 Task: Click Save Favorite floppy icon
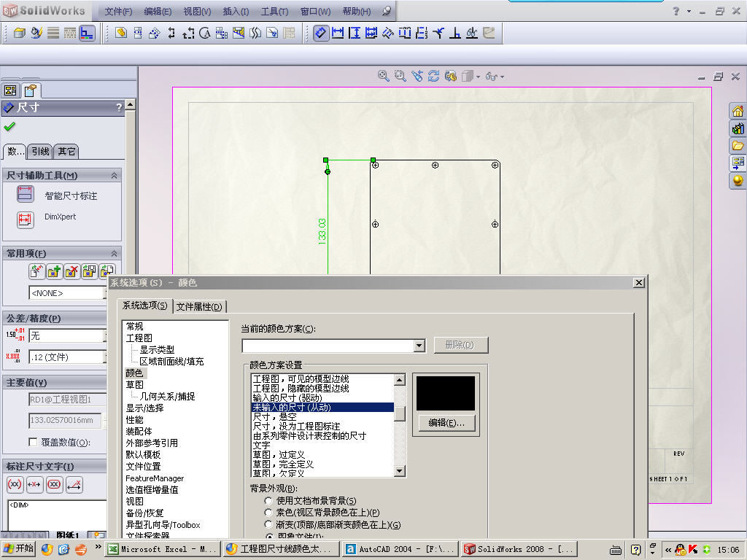(x=89, y=271)
